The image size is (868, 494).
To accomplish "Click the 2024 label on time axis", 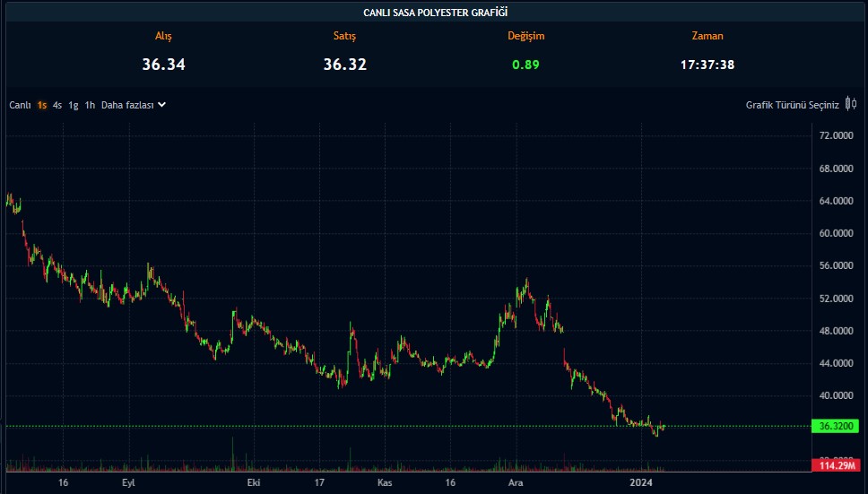I will [640, 483].
